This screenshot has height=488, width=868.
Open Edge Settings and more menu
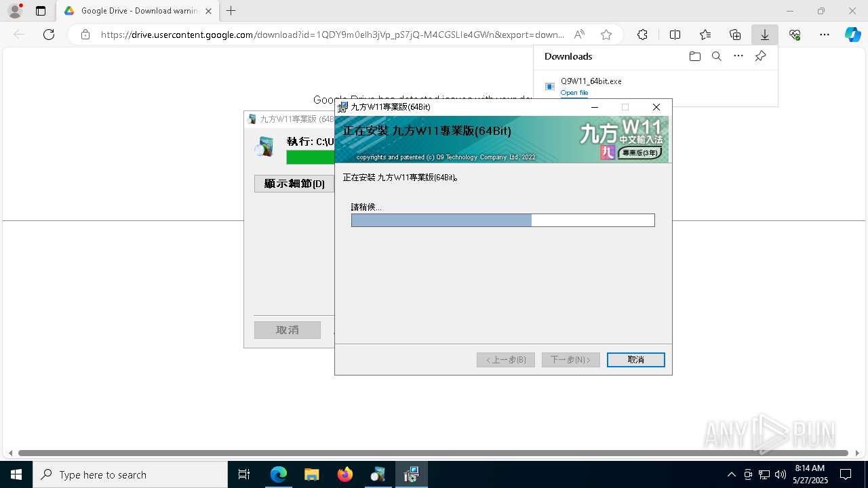click(x=825, y=35)
